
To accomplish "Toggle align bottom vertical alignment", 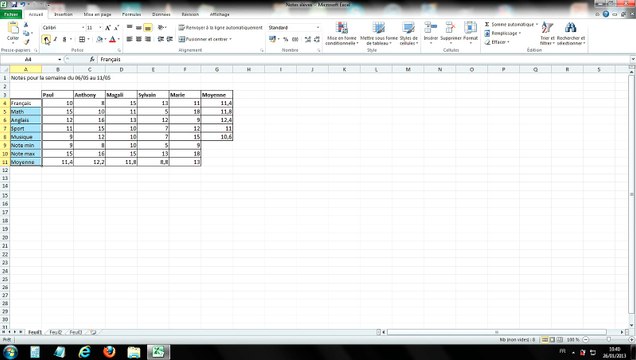I will click(x=148, y=28).
